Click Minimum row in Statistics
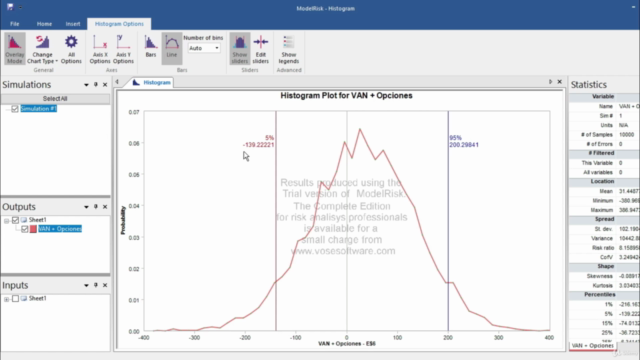The width and height of the screenshot is (640, 360). (x=604, y=201)
